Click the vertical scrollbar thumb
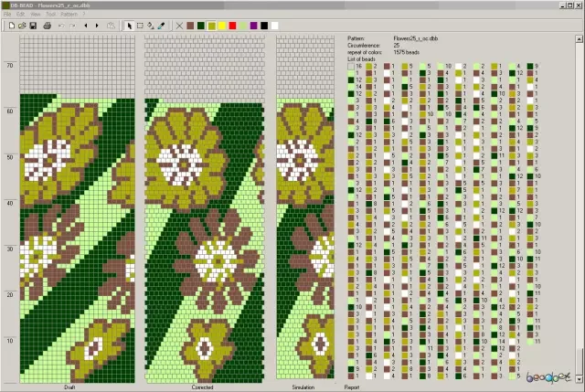This screenshot has height=392, width=585. [579, 362]
